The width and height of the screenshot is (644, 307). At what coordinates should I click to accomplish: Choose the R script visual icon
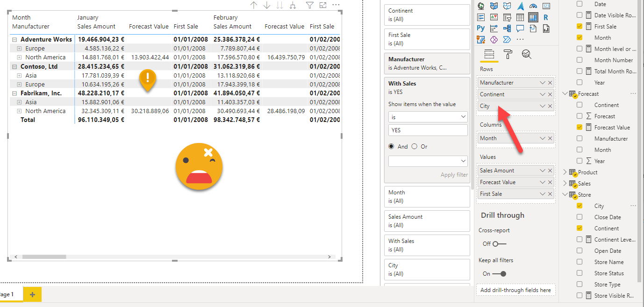[546, 17]
